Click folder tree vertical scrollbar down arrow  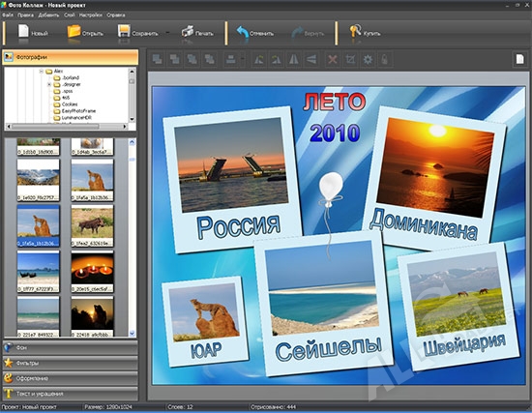pyautogui.click(x=132, y=119)
